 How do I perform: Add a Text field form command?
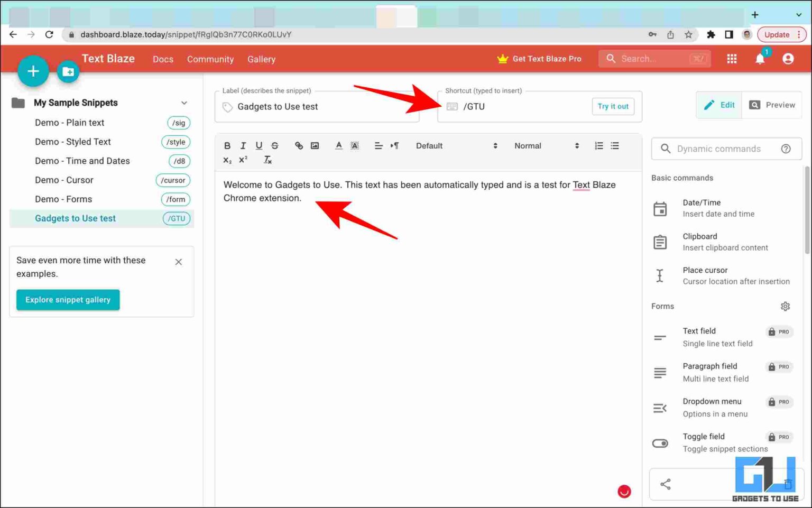click(699, 337)
